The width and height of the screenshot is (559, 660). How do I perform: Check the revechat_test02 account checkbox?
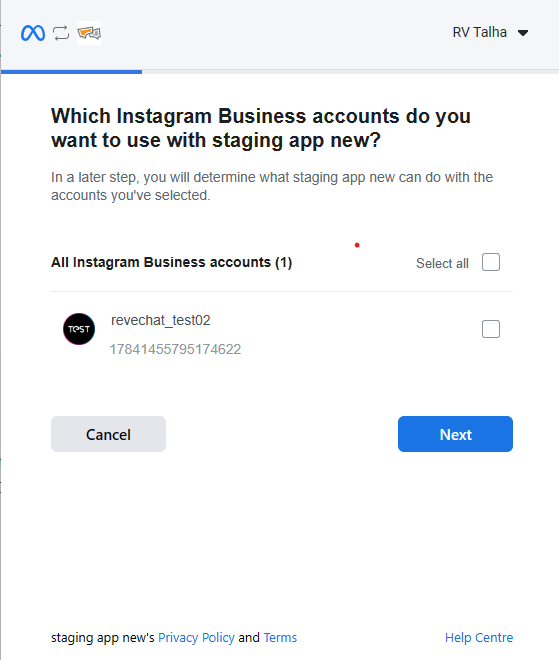tap(491, 329)
